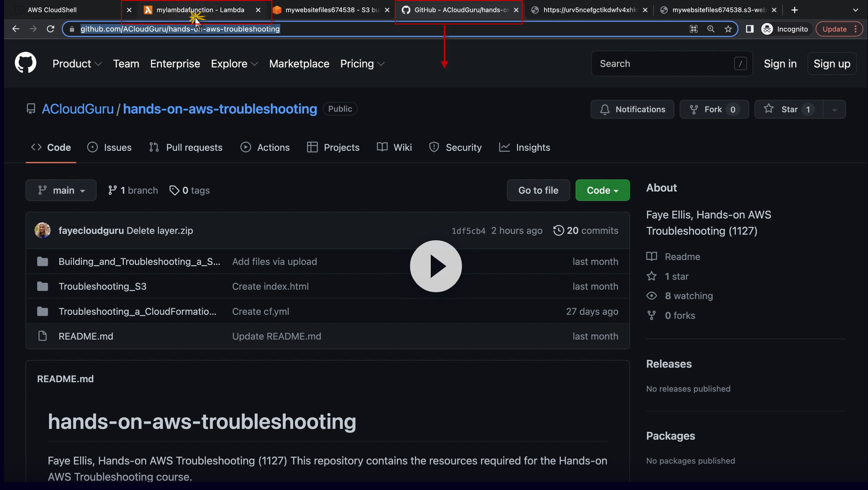The image size is (868, 490).
Task: Go back with the browser back arrow
Action: click(x=15, y=29)
